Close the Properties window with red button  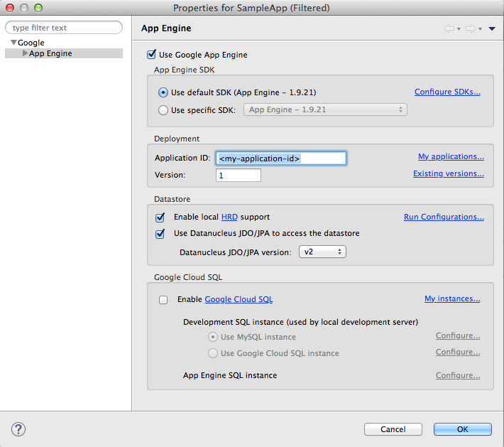point(10,8)
